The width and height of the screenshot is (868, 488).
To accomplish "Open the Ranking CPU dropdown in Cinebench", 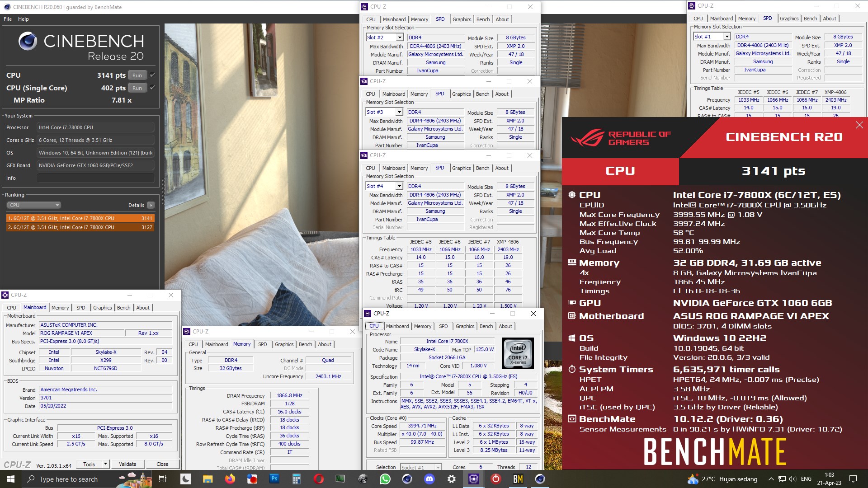I will coord(34,205).
